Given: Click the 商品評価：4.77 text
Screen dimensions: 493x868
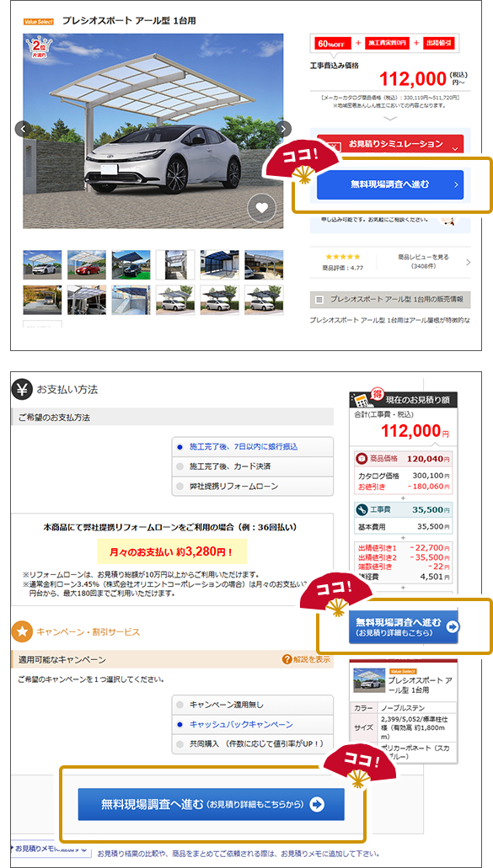Looking at the screenshot, I should point(342,268).
